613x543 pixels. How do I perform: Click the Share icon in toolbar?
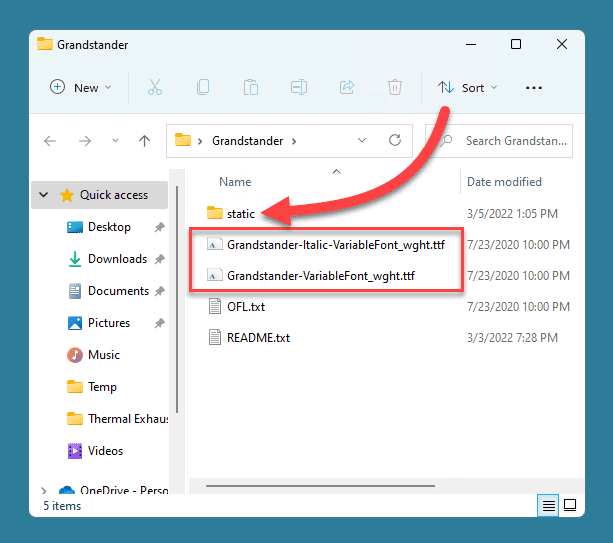(x=347, y=87)
